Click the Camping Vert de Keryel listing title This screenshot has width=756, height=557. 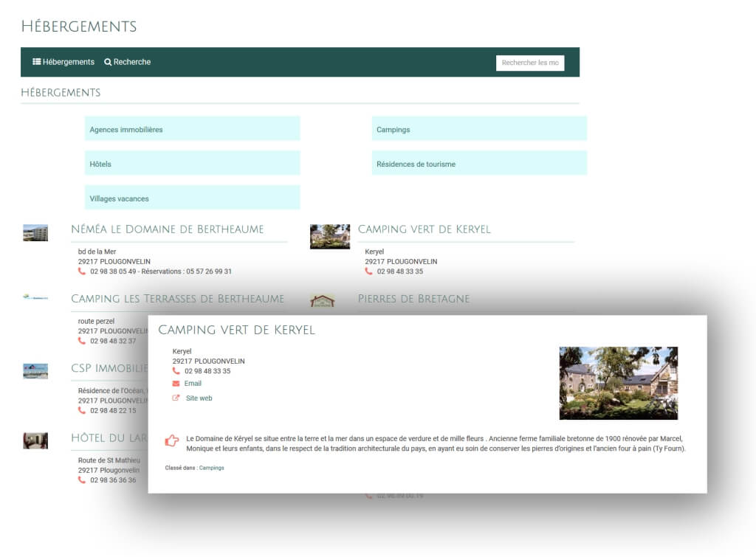pyautogui.click(x=425, y=229)
